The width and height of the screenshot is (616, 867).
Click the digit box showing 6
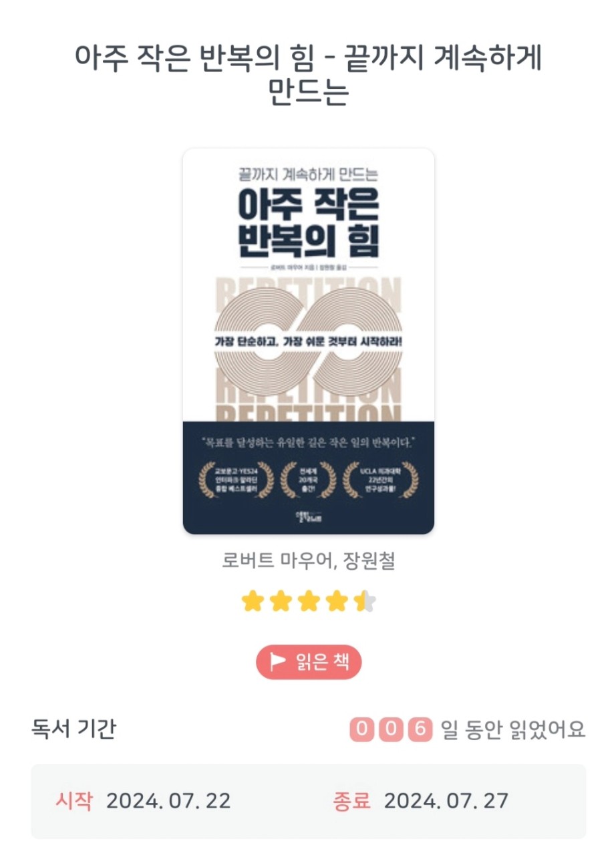pos(420,729)
